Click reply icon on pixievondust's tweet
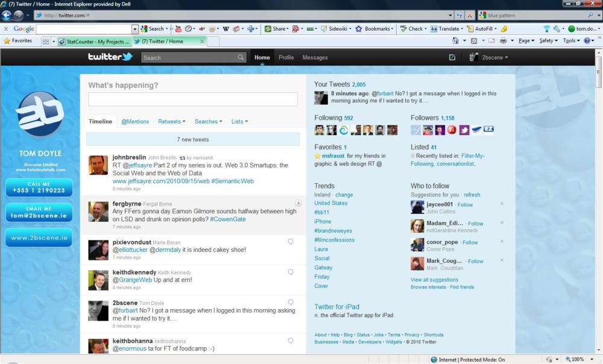The width and height of the screenshot is (603, 364). tap(291, 242)
